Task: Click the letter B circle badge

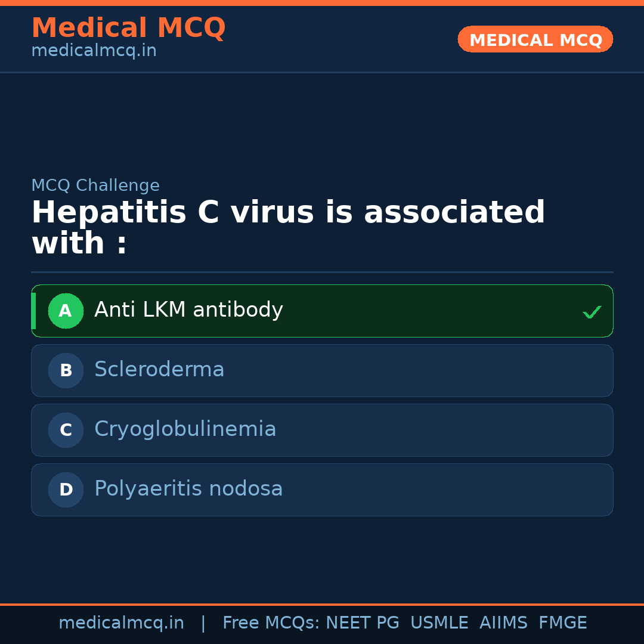Action: tap(66, 370)
